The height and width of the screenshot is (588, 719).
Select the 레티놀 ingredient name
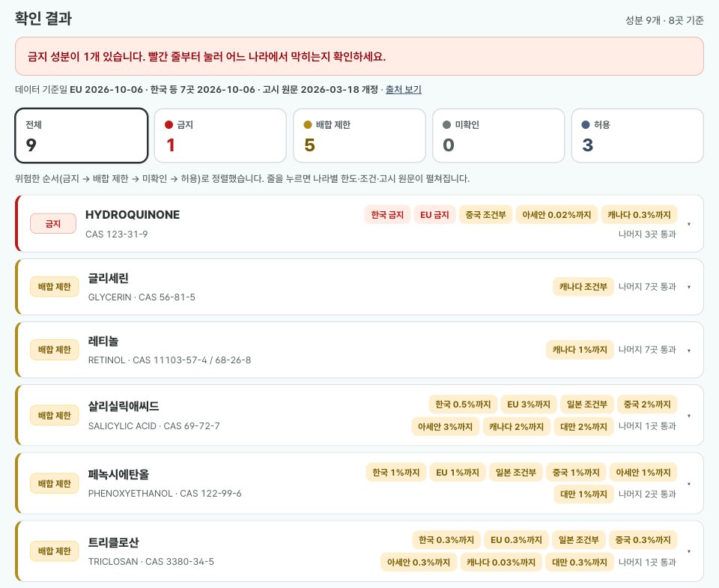[x=103, y=341]
